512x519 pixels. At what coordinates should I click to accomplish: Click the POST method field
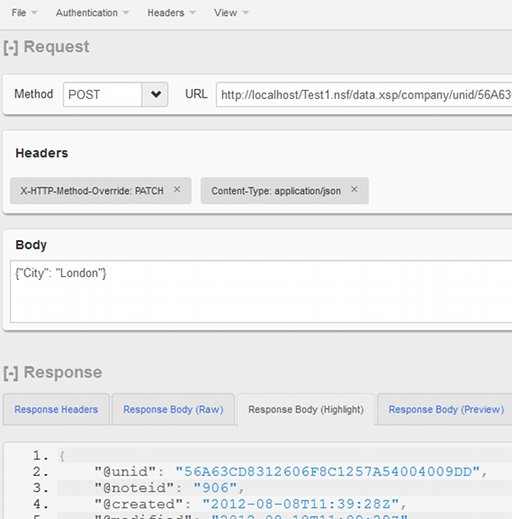coord(102,94)
